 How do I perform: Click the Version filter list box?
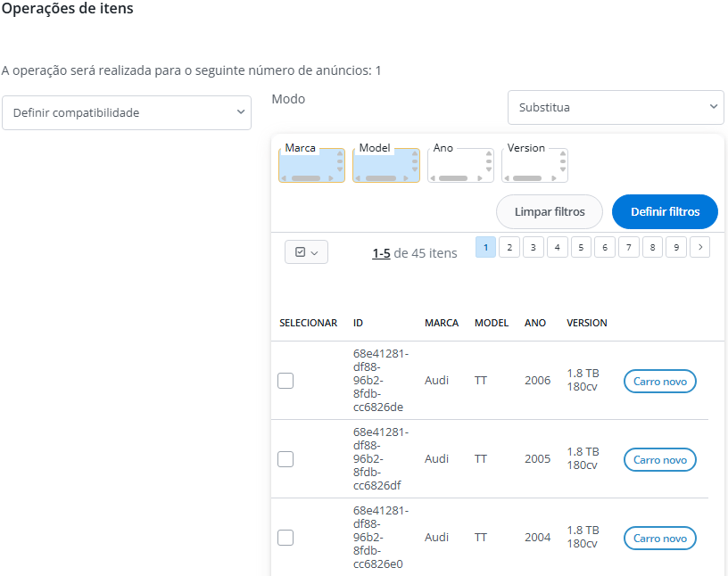click(530, 162)
